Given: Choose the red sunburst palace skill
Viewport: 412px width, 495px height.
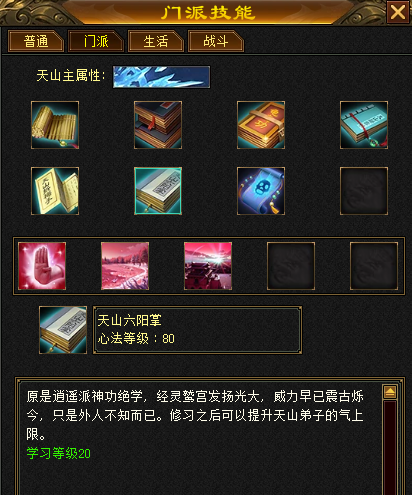Looking at the screenshot, I should tap(208, 266).
